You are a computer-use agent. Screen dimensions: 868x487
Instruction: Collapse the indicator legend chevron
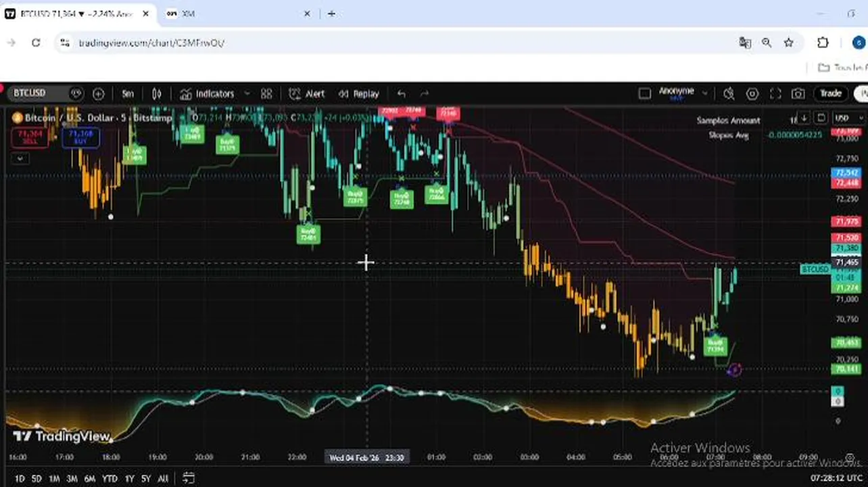pos(20,158)
